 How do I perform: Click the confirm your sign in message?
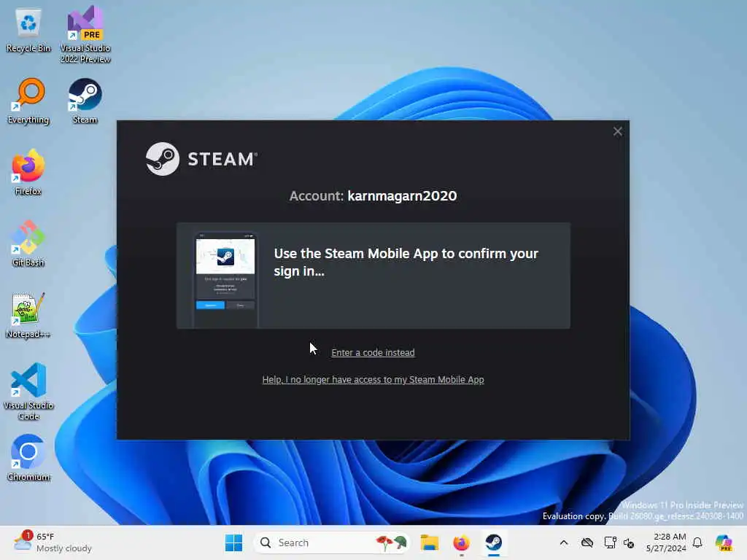tap(406, 262)
